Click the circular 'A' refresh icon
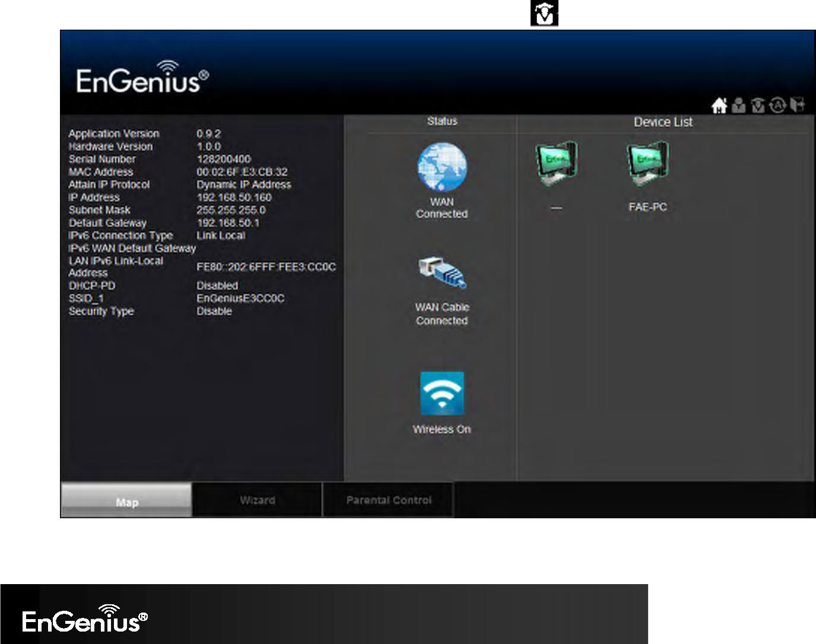 click(777, 106)
